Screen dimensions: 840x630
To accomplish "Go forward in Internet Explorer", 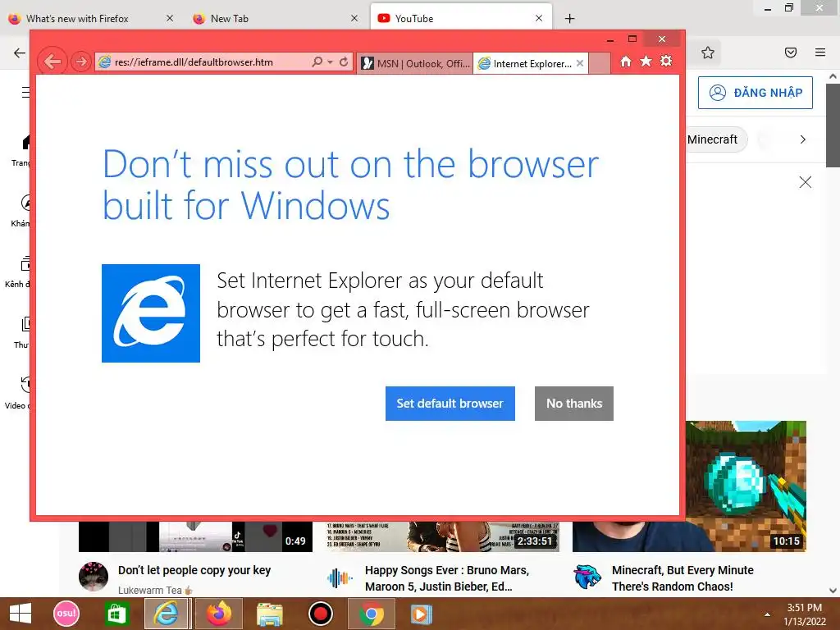I will 81,62.
